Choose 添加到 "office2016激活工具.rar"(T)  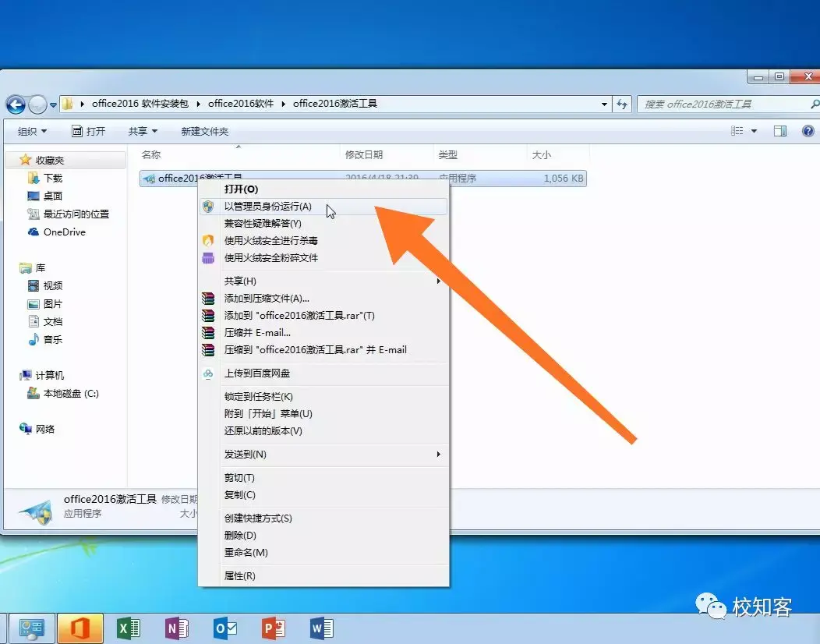[x=323, y=316]
